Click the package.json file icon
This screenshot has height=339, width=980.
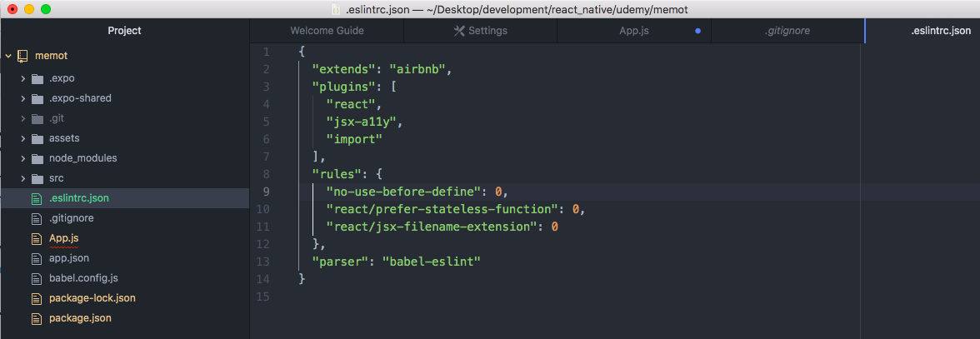[x=35, y=318]
